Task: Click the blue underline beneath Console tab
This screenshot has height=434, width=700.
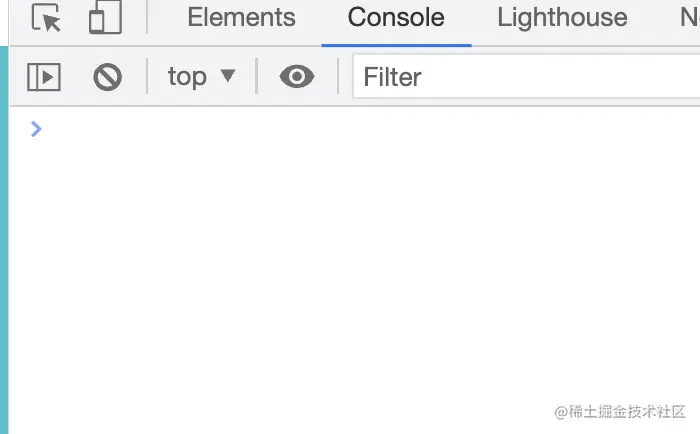Action: pos(396,45)
